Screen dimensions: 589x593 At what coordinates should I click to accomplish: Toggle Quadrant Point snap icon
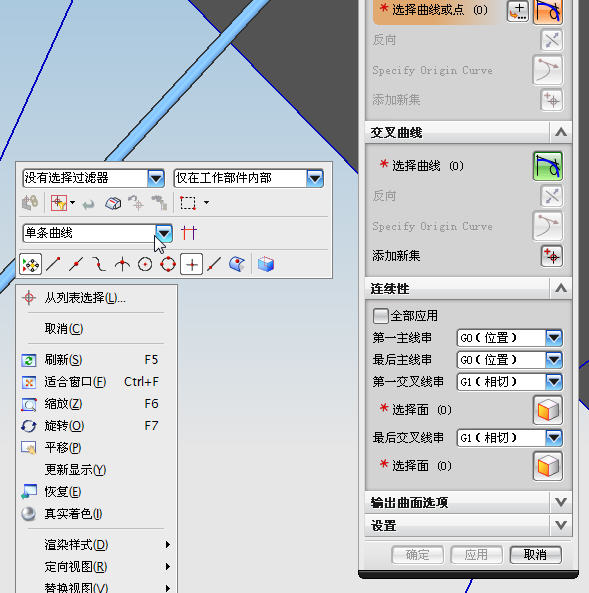pos(168,264)
